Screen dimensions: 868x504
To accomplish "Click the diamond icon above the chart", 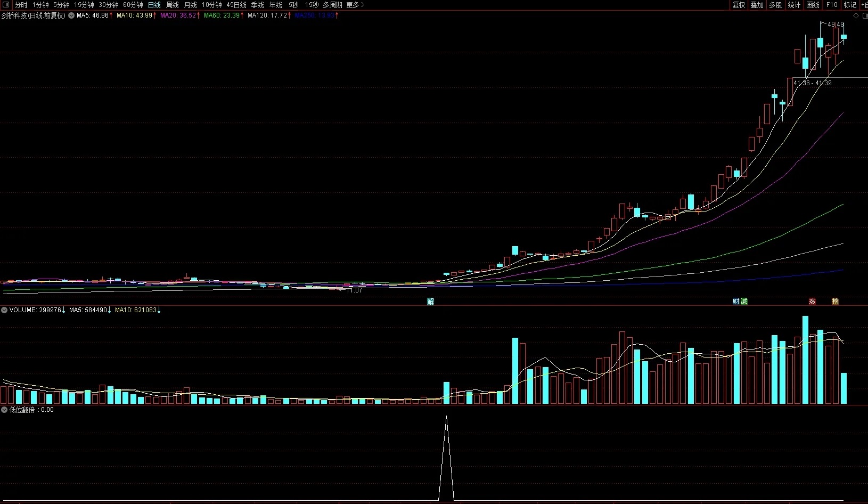I will 856,15.
